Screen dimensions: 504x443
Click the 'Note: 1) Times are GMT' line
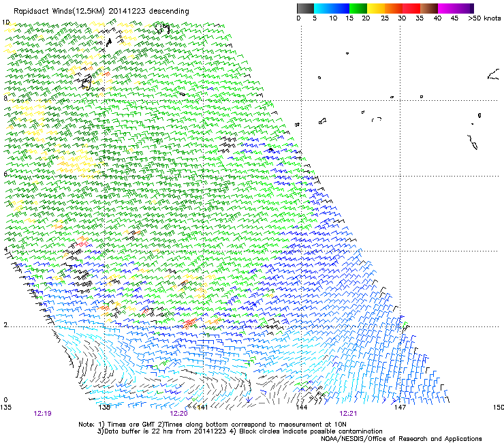(212, 425)
